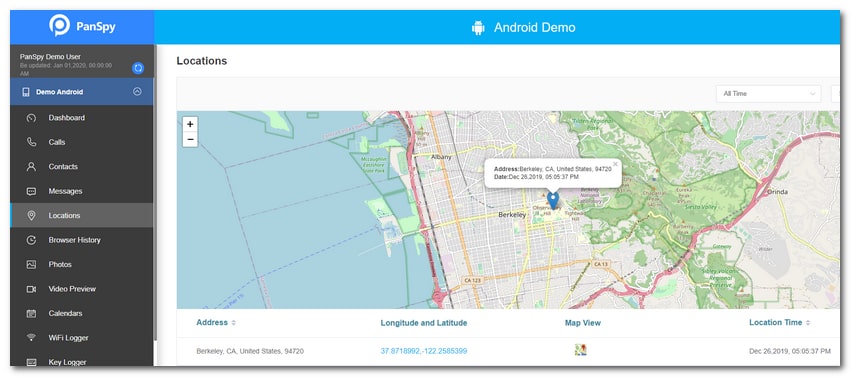Click the blue refresh sync icon

pyautogui.click(x=138, y=68)
